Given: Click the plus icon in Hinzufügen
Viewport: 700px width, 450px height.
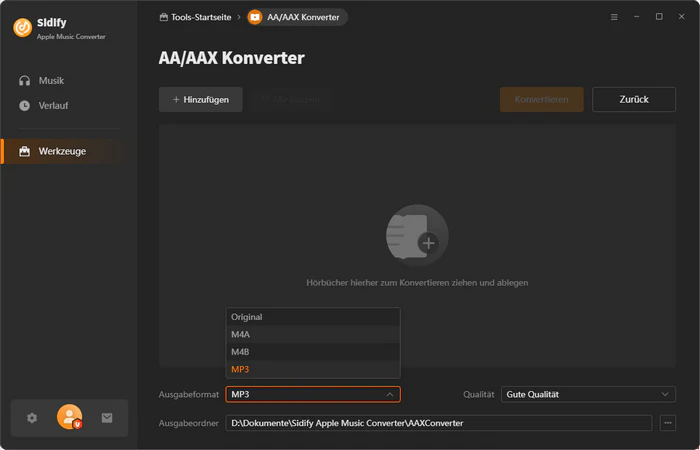Looking at the screenshot, I should coord(176,100).
